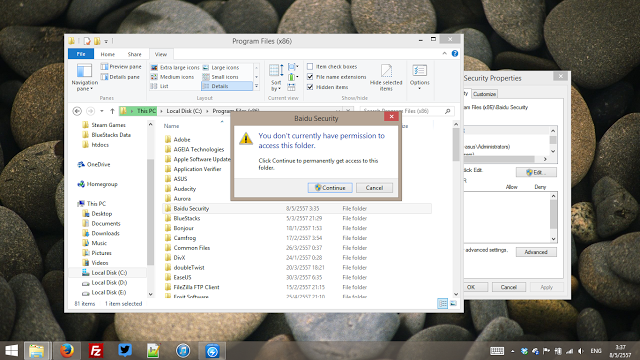This screenshot has width=640, height=360.
Task: Collapse the ribbon with the chevron
Action: [x=444, y=54]
